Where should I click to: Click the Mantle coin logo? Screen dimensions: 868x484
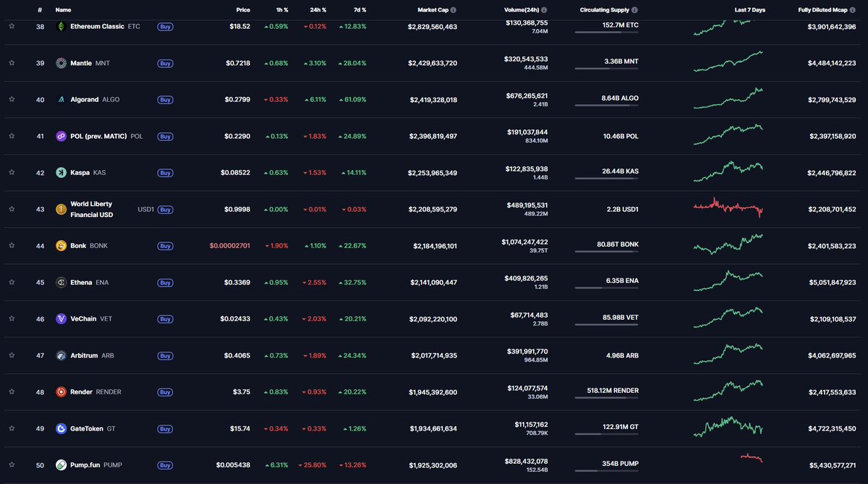pos(61,63)
